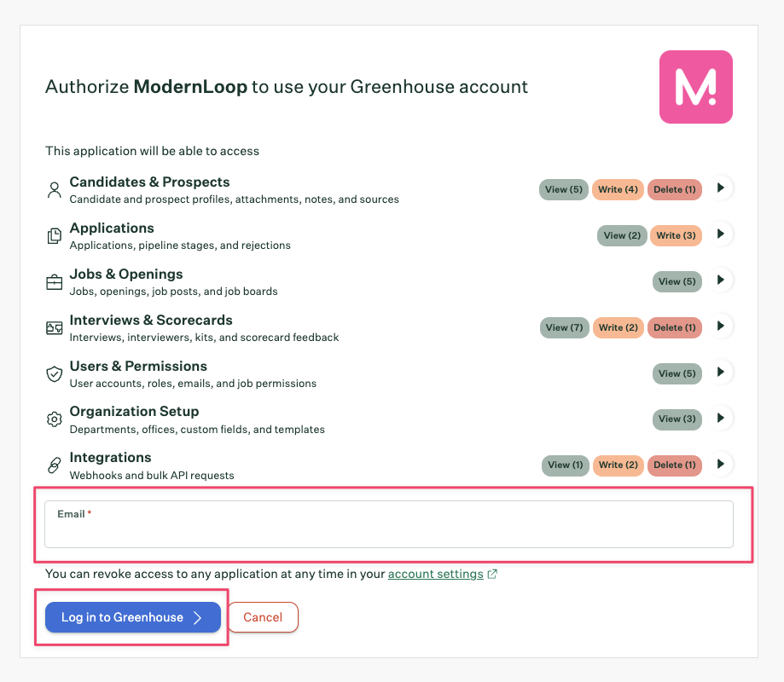784x682 pixels.
Task: Click the Jobs & Openings briefcase icon
Action: tap(54, 282)
